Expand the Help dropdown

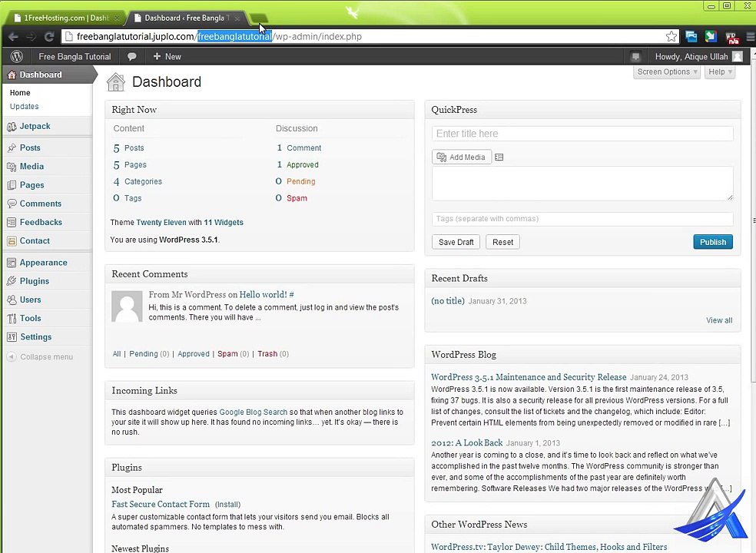[720, 72]
